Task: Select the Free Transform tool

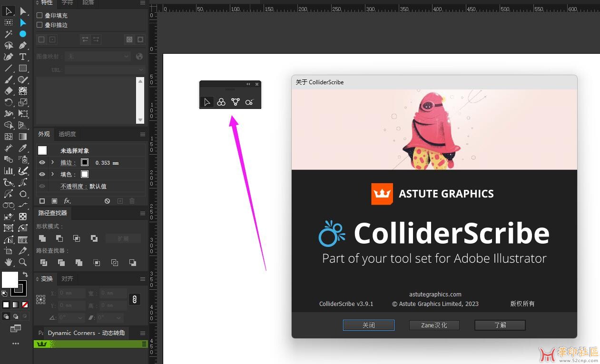Action: [x=23, y=114]
